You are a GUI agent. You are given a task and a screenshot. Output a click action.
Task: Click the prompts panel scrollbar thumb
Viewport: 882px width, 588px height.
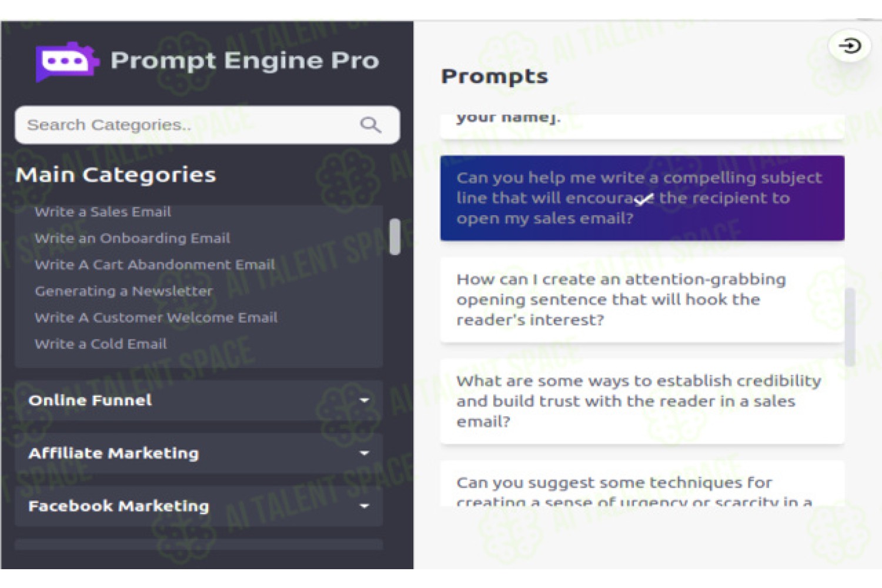850,327
